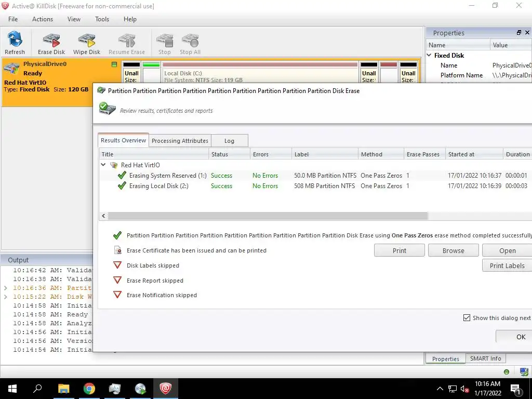Click the Print Labels button

click(507, 265)
